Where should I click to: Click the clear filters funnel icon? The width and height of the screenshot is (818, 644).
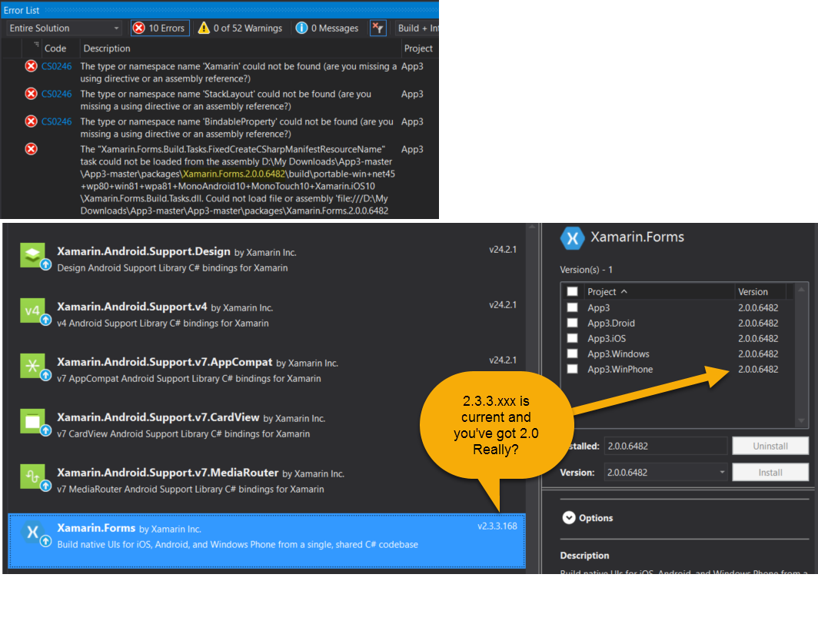(x=378, y=28)
